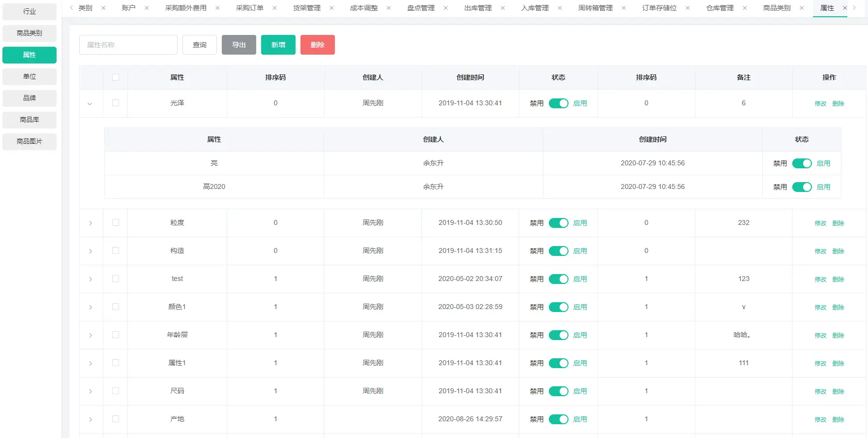Toggle the status switch for 产地
Screen dimensions: 868x438
click(x=559, y=419)
